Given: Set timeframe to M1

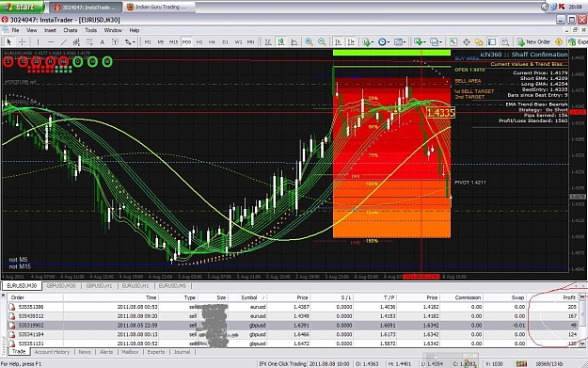Looking at the screenshot, I should (x=148, y=42).
